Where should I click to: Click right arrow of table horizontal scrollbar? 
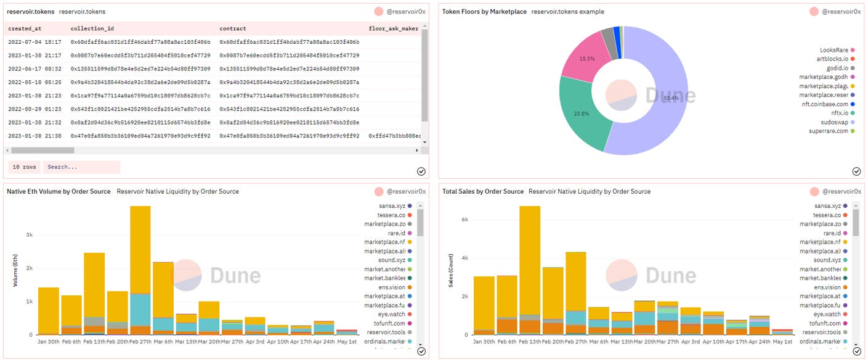tap(418, 150)
